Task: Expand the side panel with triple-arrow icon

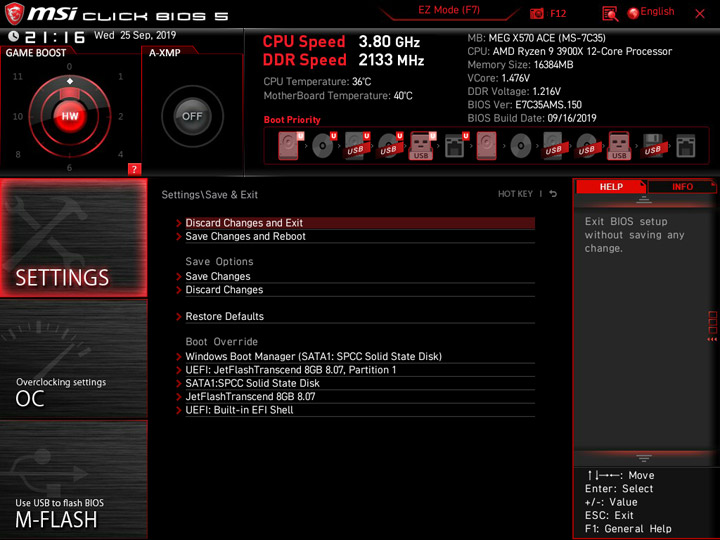Action: point(712,339)
